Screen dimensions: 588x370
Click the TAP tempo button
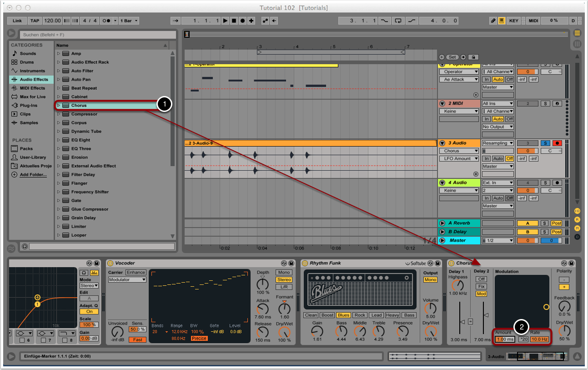click(x=35, y=21)
